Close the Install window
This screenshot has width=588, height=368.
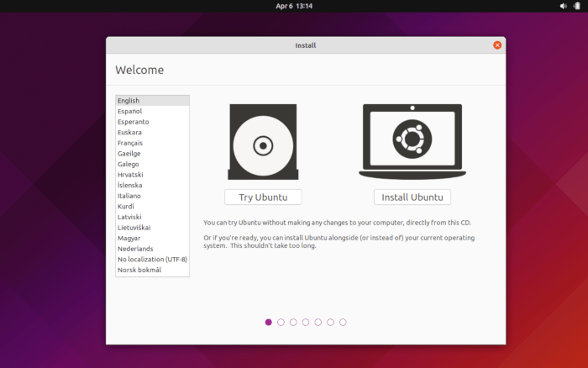pyautogui.click(x=497, y=45)
